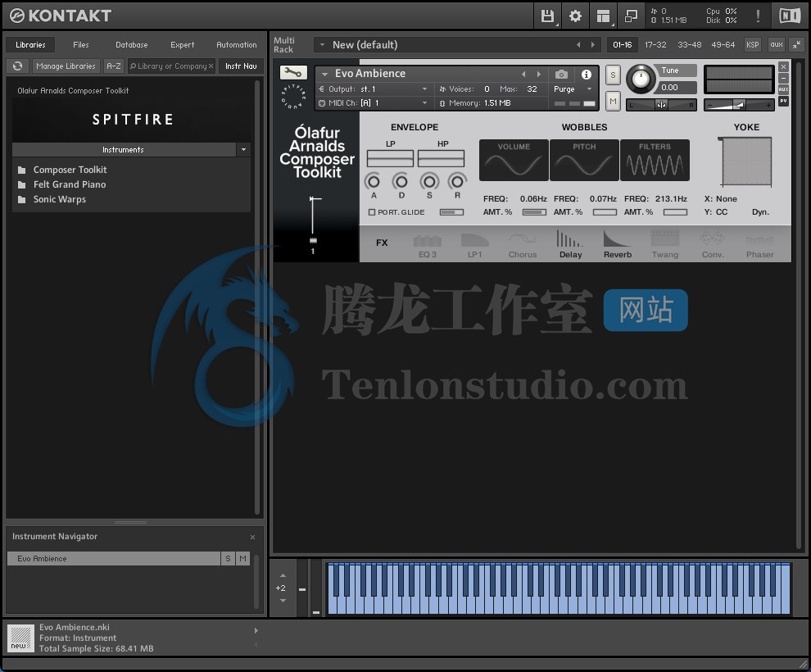Toggle the aux sends panel button
This screenshot has width=811, height=672.
click(x=777, y=44)
